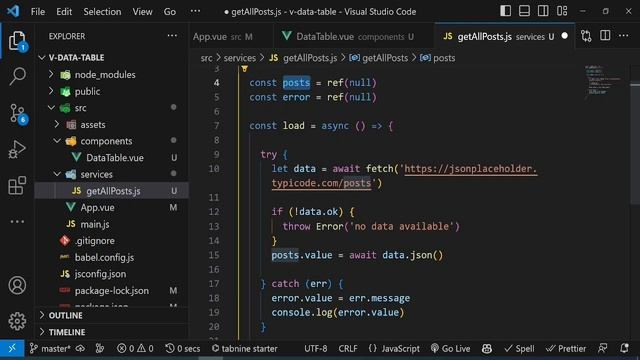Viewport: 640px width, 360px height.
Task: Close getAllPosts.js tab unsaved dot
Action: [564, 36]
